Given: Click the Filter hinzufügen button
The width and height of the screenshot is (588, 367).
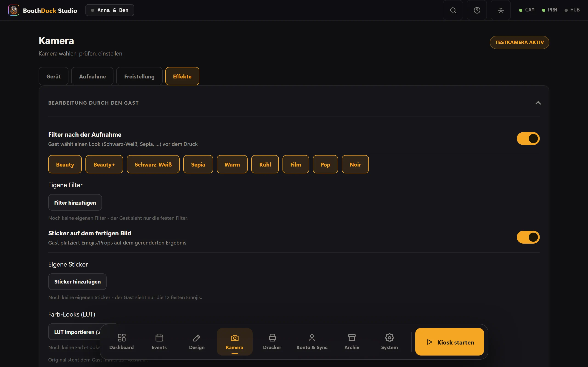Looking at the screenshot, I should (x=75, y=203).
